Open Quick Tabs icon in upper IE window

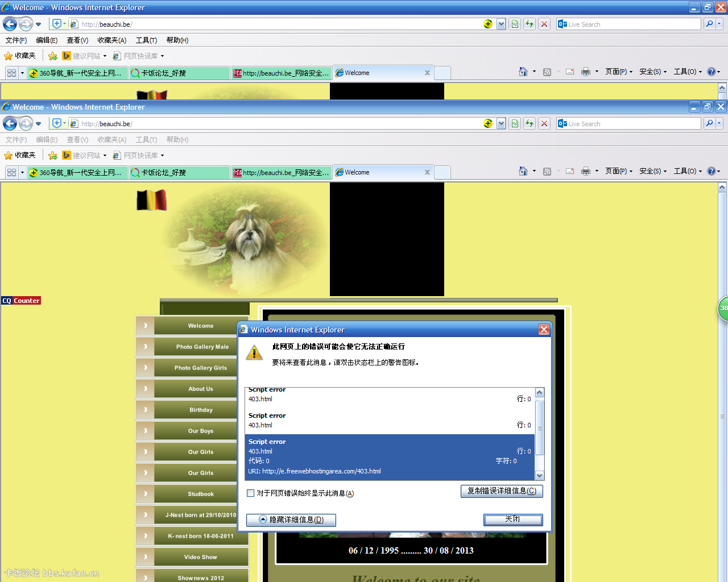pos(11,73)
